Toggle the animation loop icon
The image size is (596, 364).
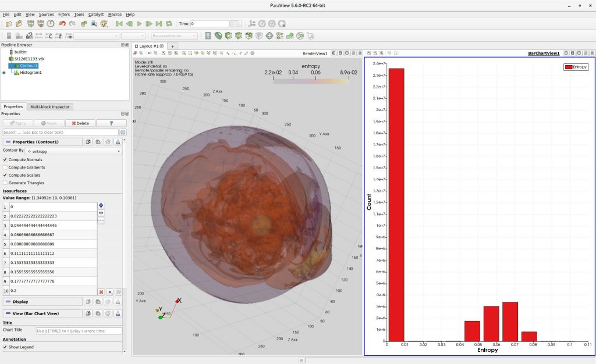(169, 24)
